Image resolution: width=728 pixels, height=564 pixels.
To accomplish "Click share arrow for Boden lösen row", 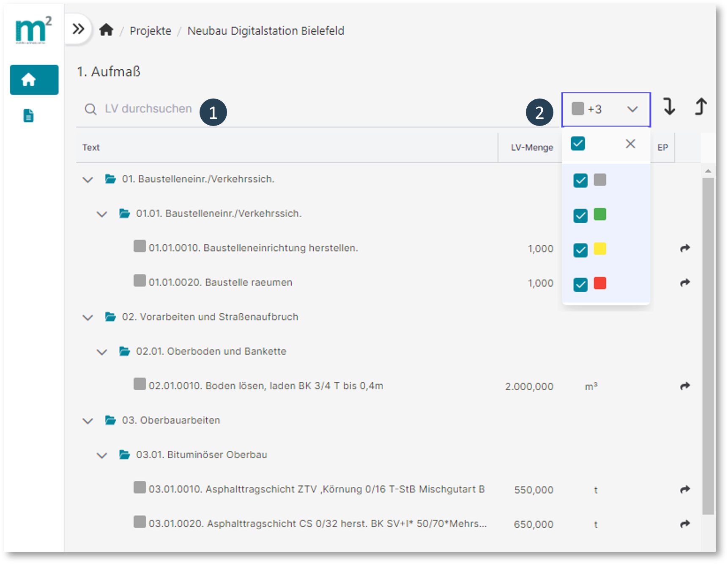I will (685, 386).
